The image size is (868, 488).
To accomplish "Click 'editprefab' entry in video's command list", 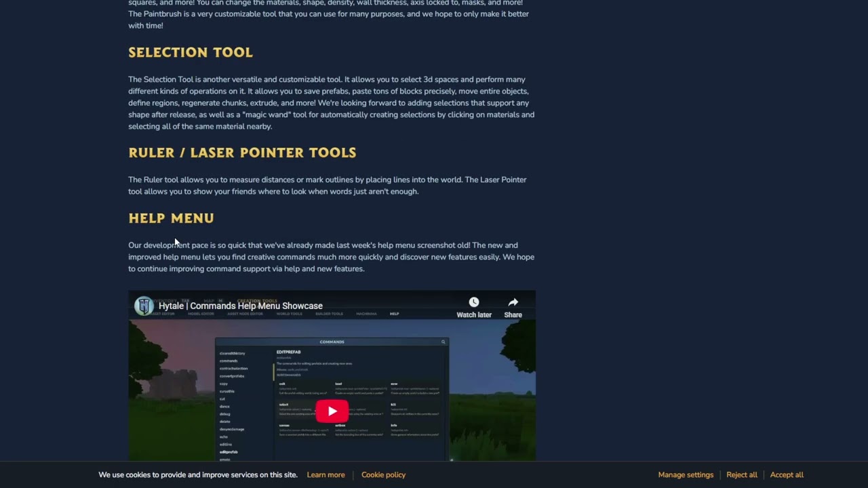I will [x=229, y=452].
